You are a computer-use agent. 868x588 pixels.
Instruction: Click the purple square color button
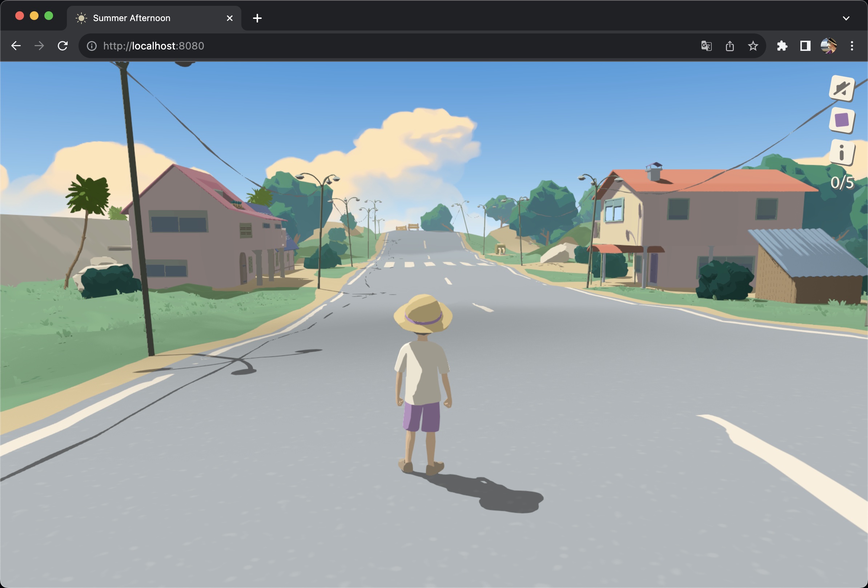842,120
